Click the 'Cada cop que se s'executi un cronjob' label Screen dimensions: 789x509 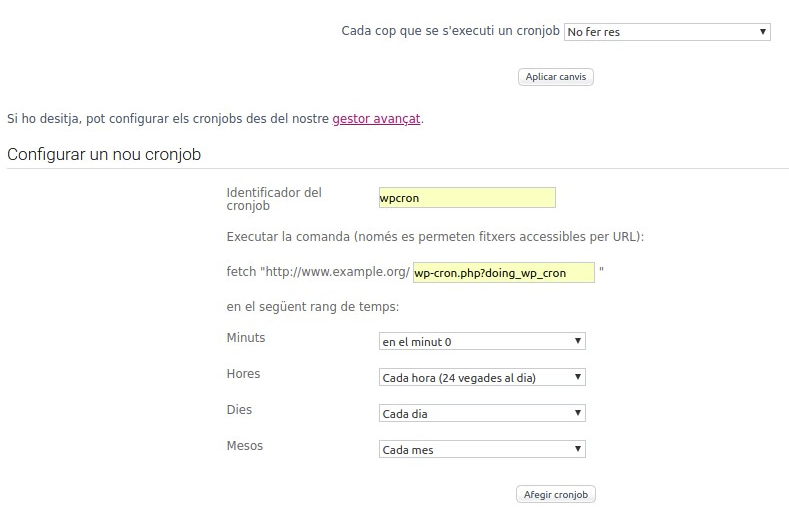click(450, 31)
